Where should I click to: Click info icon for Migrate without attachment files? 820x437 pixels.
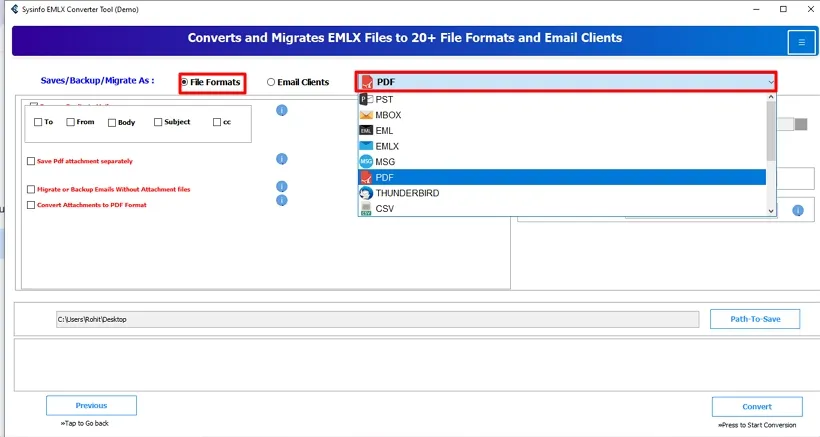click(x=281, y=187)
